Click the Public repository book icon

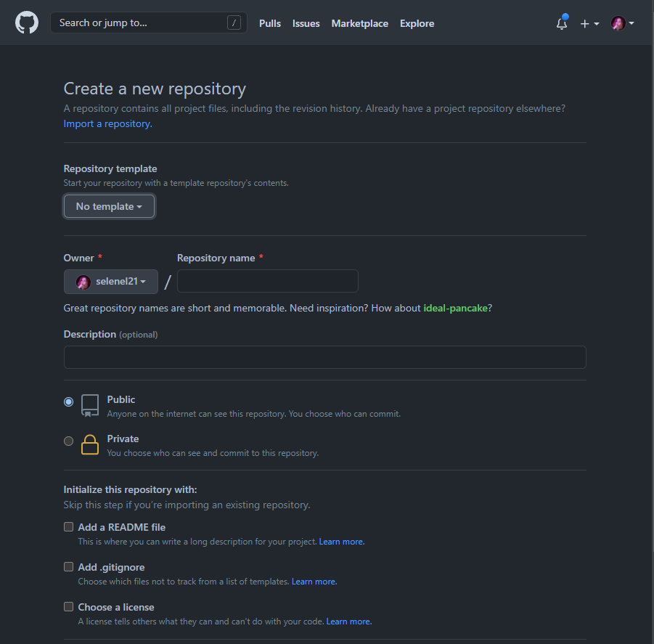point(90,405)
